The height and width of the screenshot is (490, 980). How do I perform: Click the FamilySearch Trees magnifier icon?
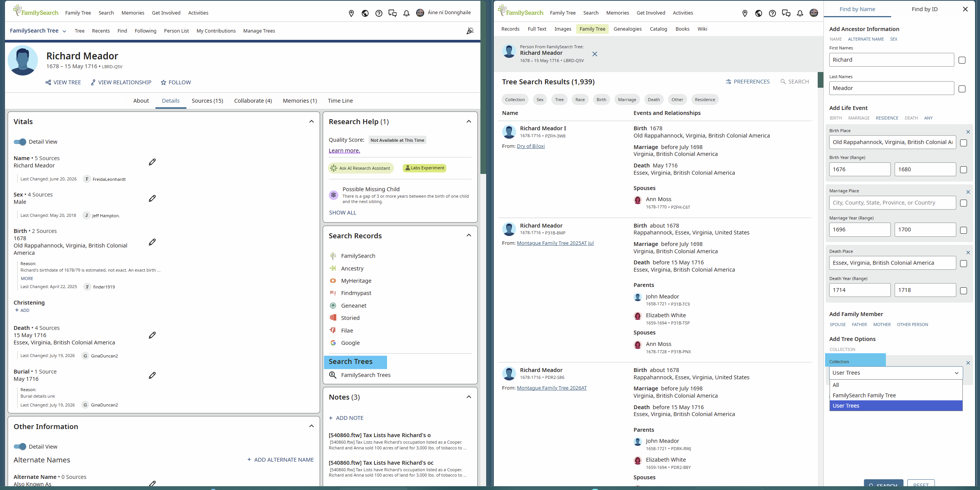pyautogui.click(x=333, y=375)
